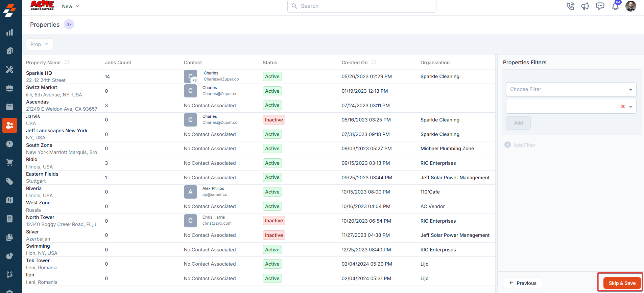Click the ACME Corporation logo
This screenshot has height=293, width=644.
[x=42, y=5]
